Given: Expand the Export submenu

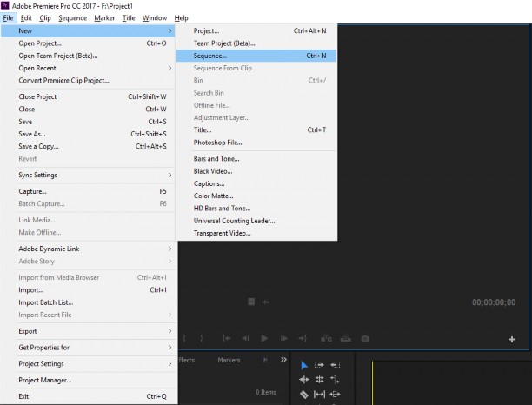Looking at the screenshot, I should pyautogui.click(x=89, y=331).
